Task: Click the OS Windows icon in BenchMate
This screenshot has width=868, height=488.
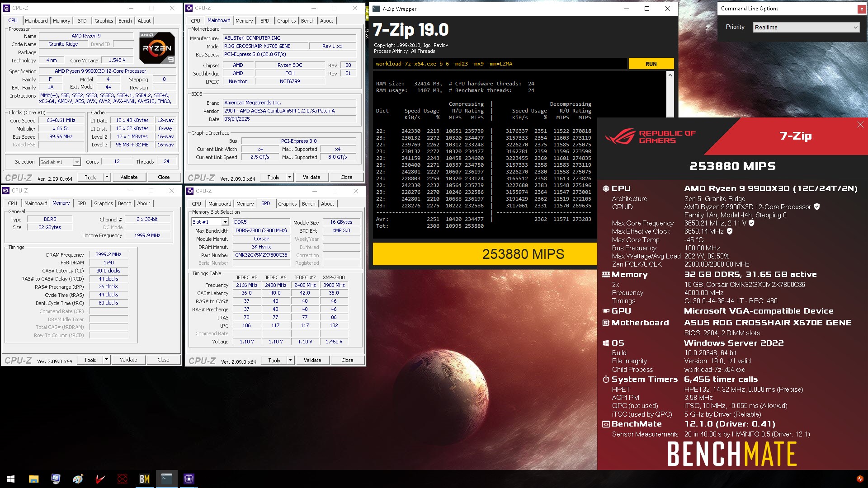Action: coord(606,343)
